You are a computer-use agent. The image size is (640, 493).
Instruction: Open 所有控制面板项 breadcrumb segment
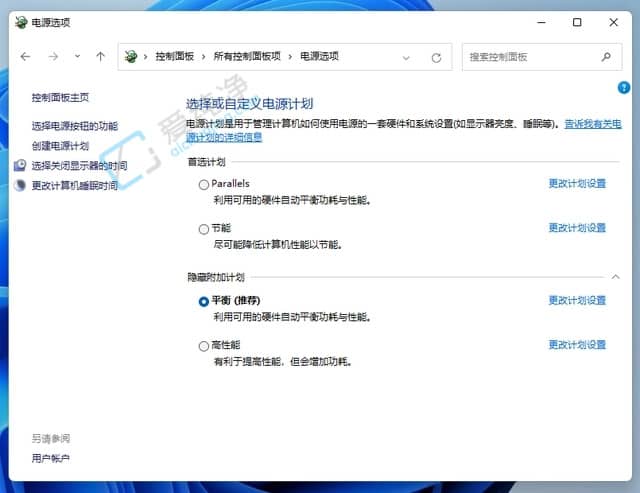point(247,56)
